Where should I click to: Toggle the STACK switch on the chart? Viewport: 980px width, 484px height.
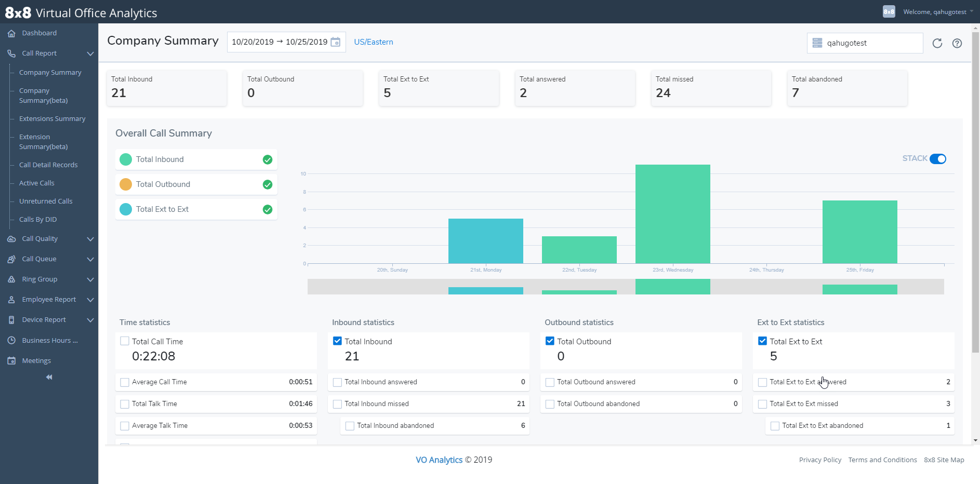(x=938, y=158)
